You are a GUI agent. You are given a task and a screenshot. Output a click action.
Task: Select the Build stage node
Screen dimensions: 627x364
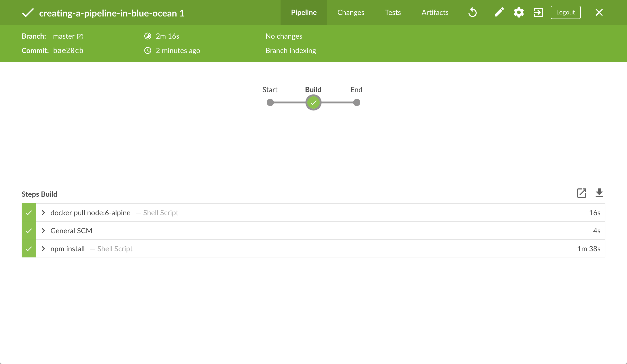point(313,102)
